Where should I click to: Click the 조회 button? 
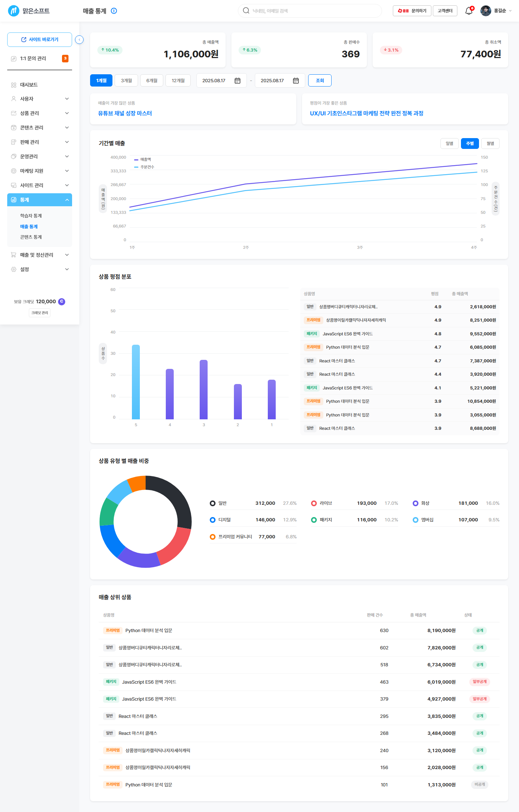tap(320, 80)
